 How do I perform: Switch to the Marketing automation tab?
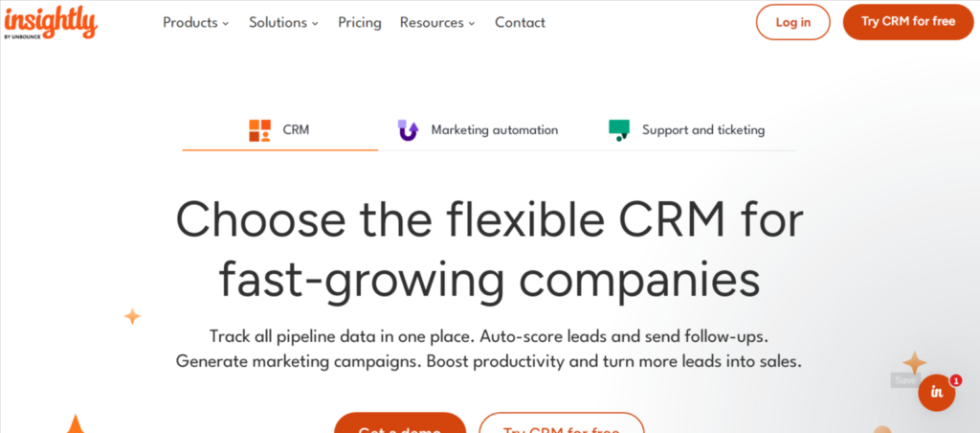click(x=494, y=130)
